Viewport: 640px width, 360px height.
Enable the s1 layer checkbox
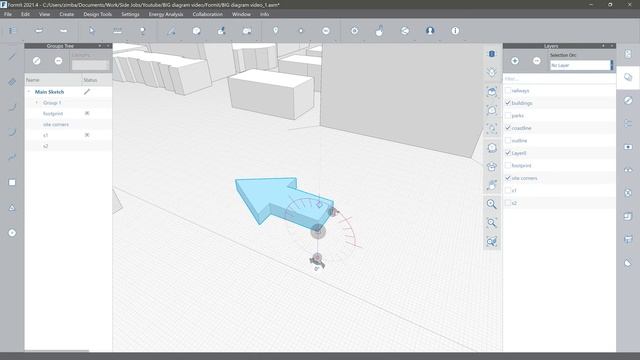coord(508,190)
